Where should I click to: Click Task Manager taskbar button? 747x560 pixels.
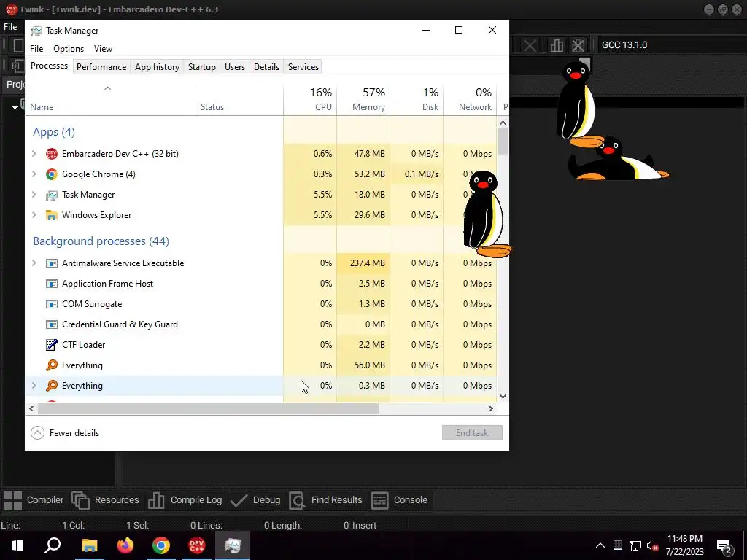click(x=233, y=545)
